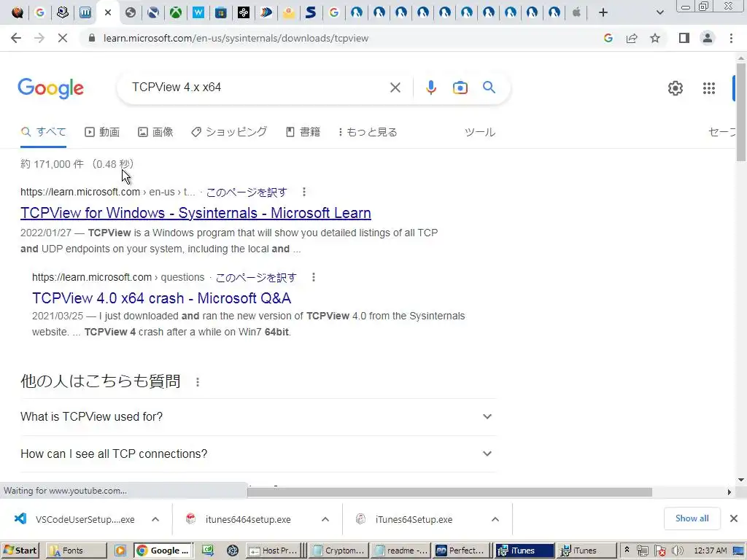Show all downloads
The width and height of the screenshot is (747, 560).
point(692,518)
